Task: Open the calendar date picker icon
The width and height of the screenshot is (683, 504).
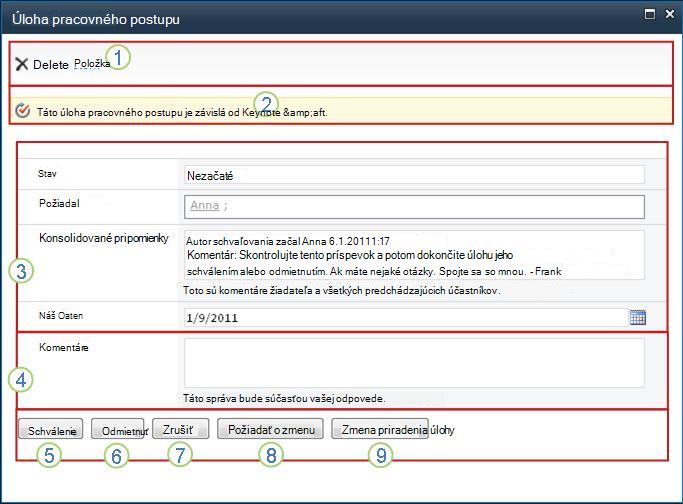Action: [x=638, y=317]
